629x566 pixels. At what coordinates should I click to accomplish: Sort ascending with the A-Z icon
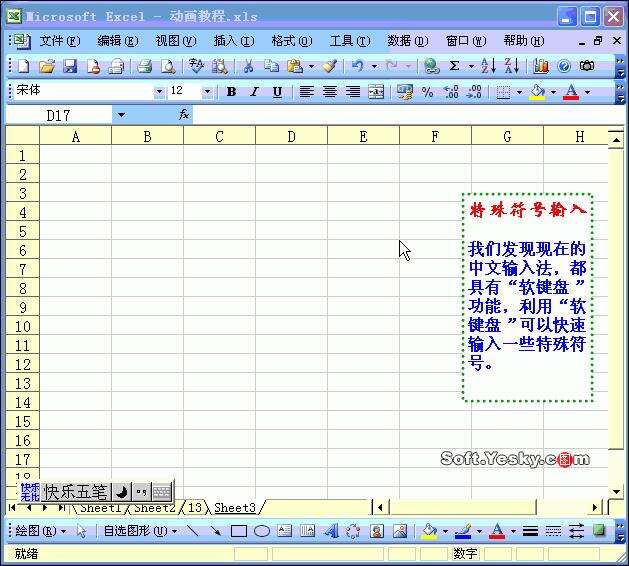coord(488,66)
